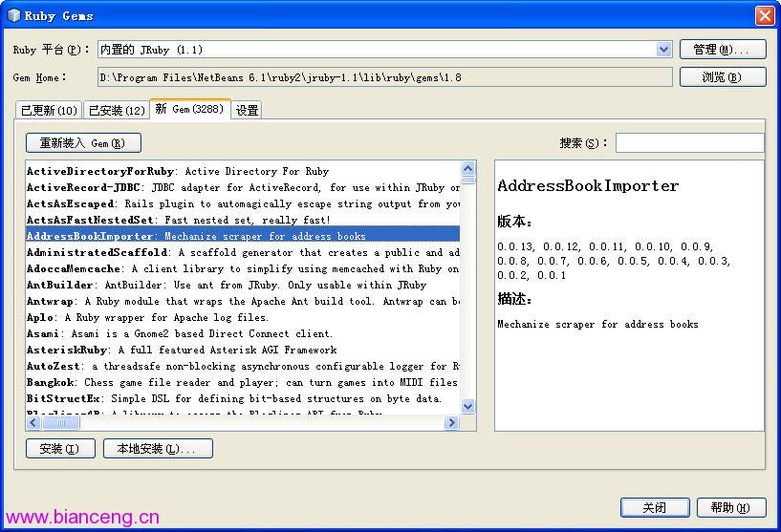Click the version list text 0.0.13
The width and height of the screenshot is (781, 532).
(515, 246)
